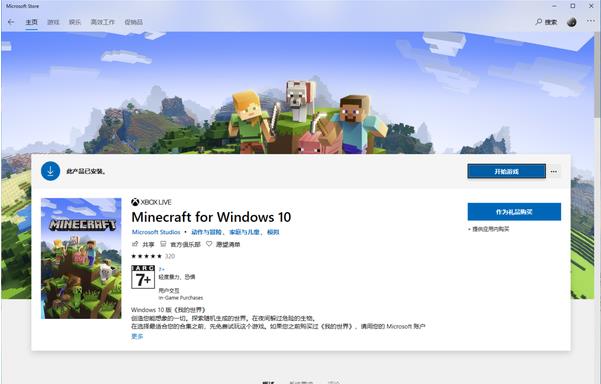The image size is (601, 384).
Task: Click the Minecraft box art thumbnail
Action: pyautogui.click(x=81, y=258)
